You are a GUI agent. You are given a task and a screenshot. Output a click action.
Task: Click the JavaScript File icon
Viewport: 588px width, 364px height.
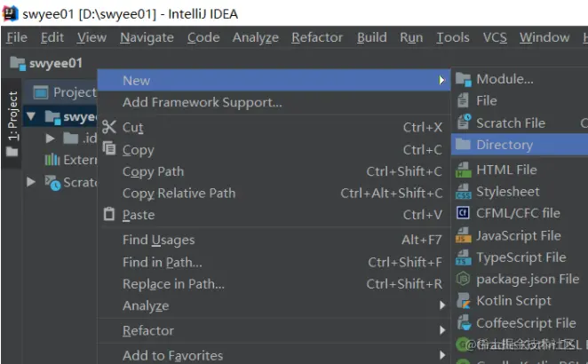464,235
